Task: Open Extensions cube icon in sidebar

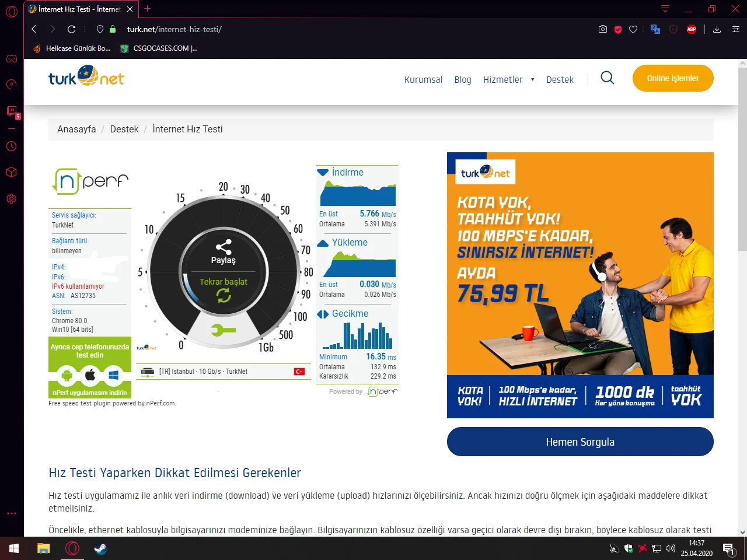Action: (12, 173)
